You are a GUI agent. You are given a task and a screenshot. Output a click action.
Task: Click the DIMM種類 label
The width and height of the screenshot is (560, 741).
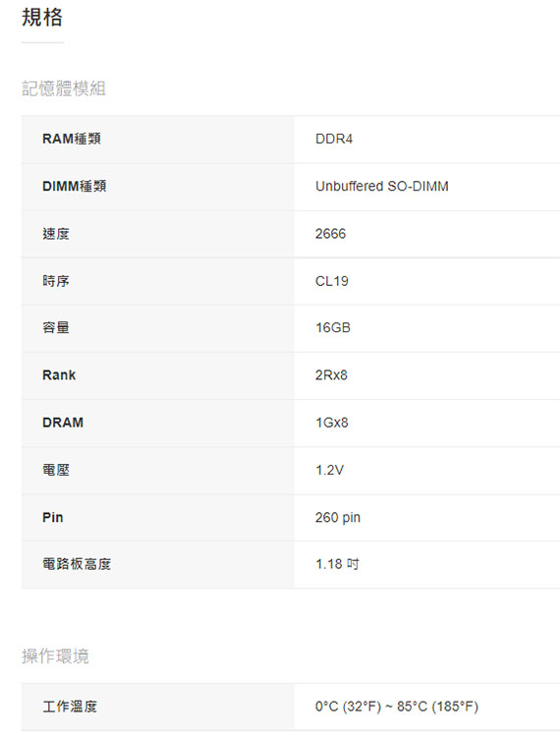75,186
